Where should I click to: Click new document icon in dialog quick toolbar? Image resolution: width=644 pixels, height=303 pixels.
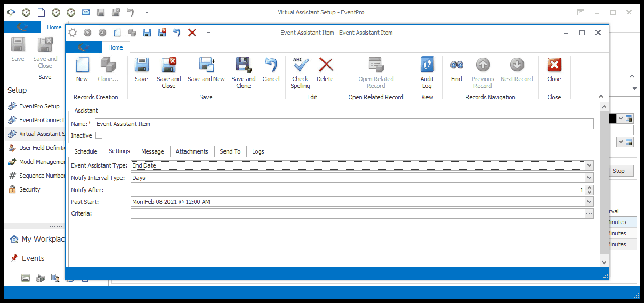tap(117, 33)
